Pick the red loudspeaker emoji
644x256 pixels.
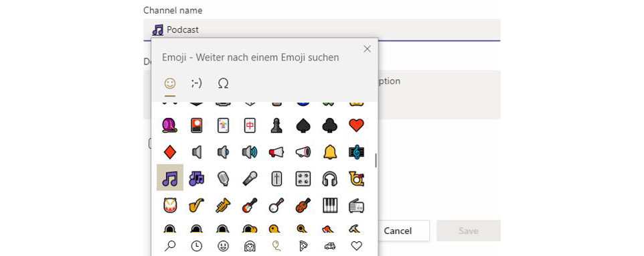276,152
